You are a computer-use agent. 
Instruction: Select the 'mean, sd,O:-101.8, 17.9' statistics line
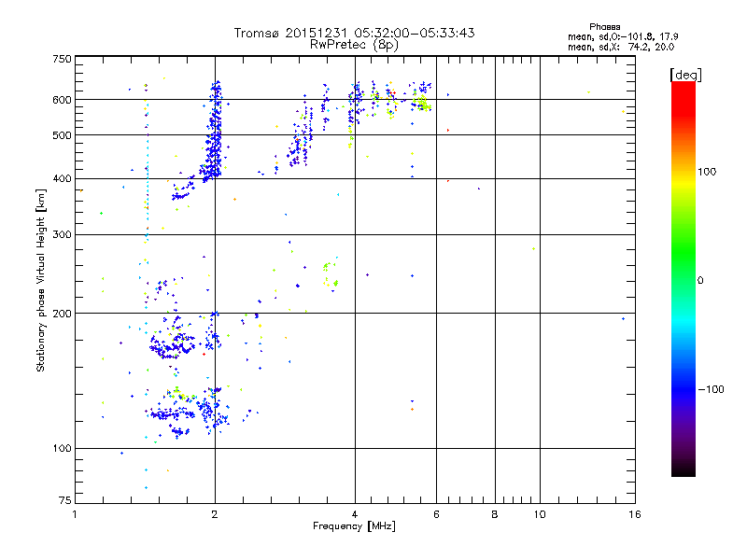pos(623,36)
